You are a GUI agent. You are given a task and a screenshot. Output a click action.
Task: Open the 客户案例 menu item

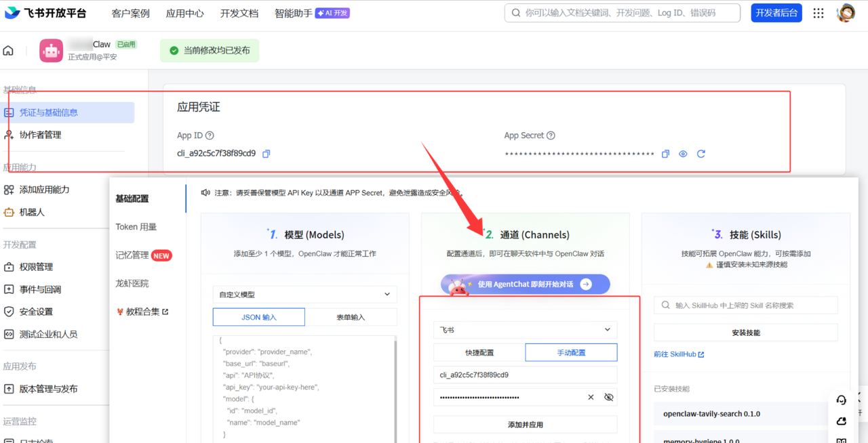tap(130, 13)
